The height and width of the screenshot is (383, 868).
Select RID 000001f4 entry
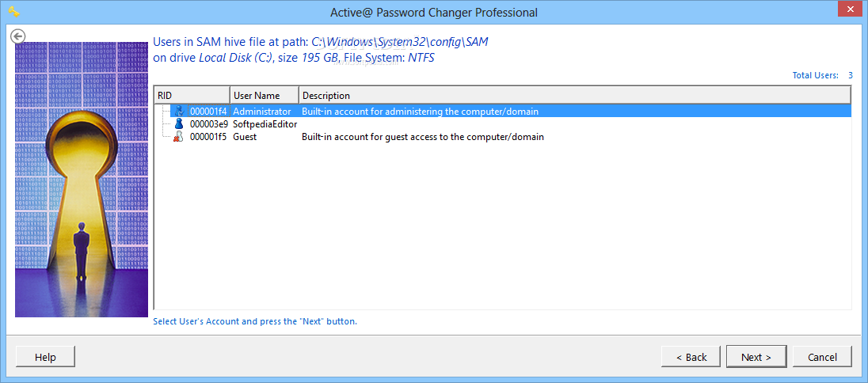click(x=208, y=112)
